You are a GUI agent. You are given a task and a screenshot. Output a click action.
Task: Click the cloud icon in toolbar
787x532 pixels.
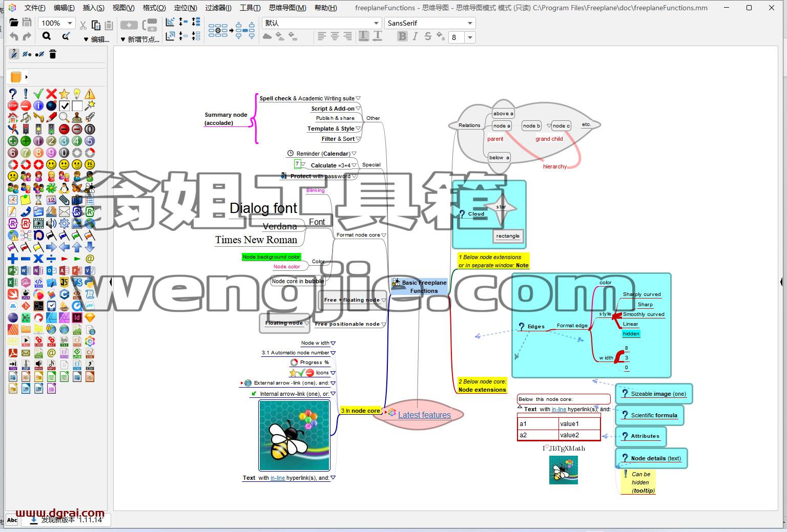[267, 36]
